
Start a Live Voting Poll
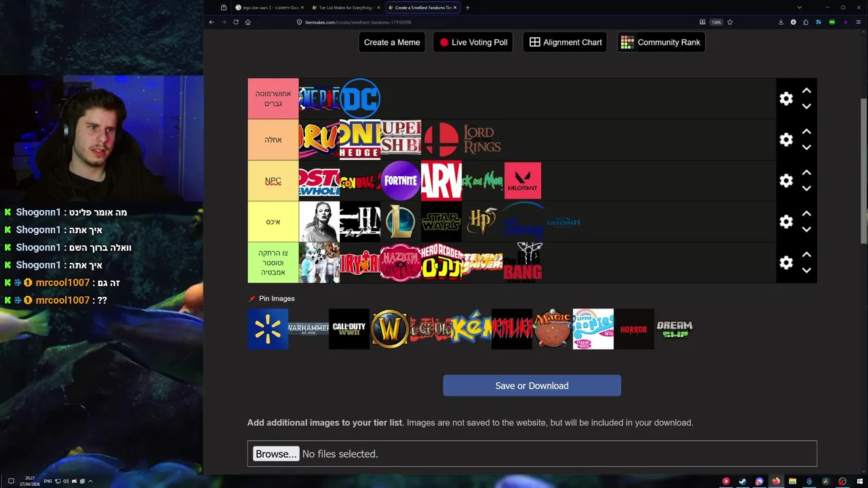473,42
